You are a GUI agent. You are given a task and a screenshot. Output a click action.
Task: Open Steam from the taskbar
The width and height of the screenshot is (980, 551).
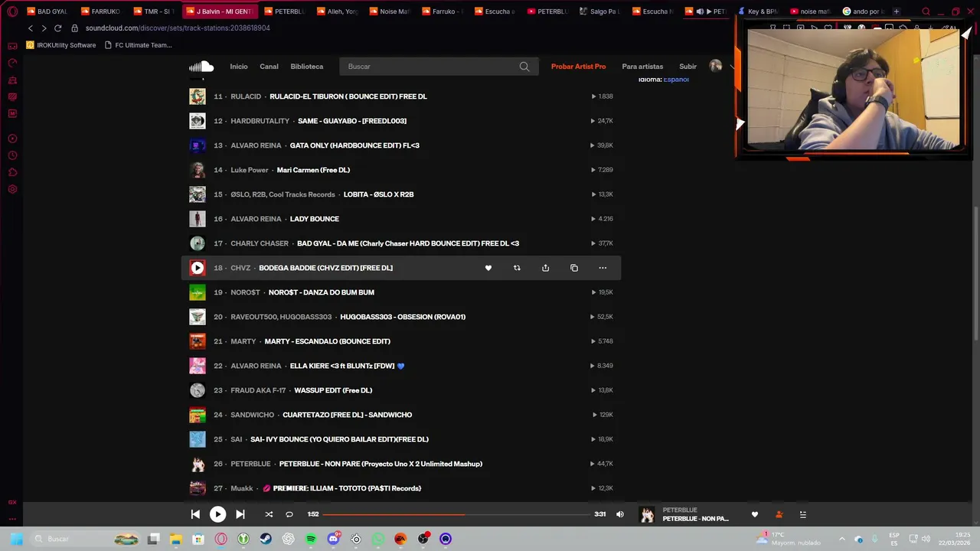pyautogui.click(x=266, y=539)
